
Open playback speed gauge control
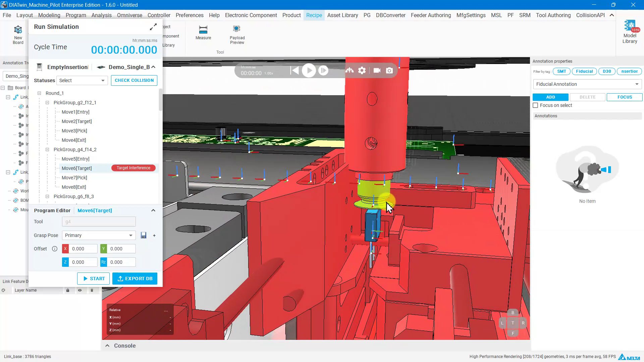click(350, 70)
